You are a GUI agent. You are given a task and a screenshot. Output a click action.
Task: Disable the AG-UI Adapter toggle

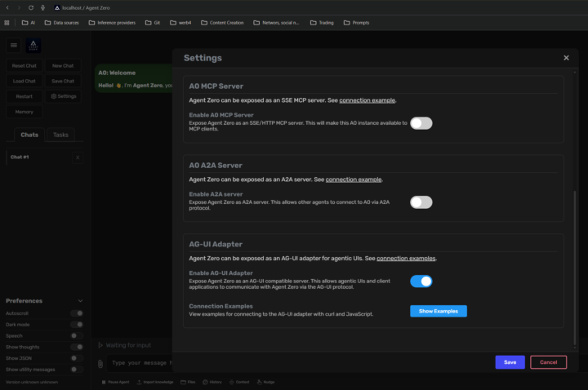pyautogui.click(x=421, y=281)
